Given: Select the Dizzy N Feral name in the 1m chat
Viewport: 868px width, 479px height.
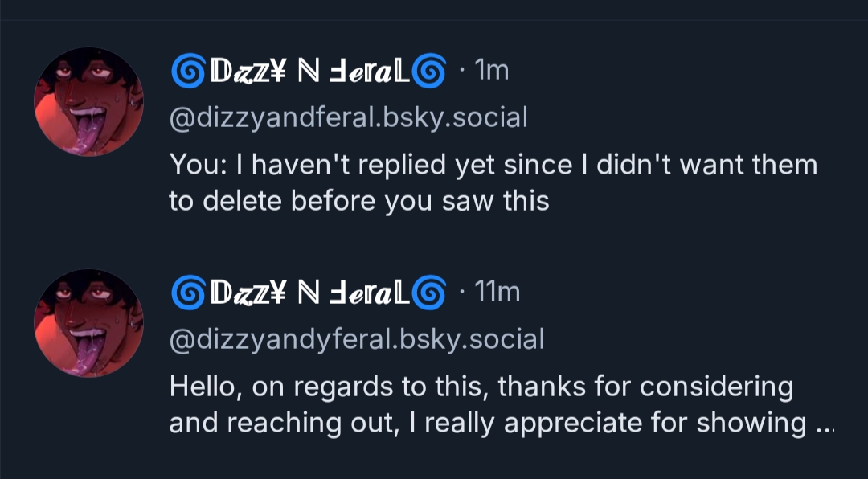Looking at the screenshot, I should click(308, 72).
